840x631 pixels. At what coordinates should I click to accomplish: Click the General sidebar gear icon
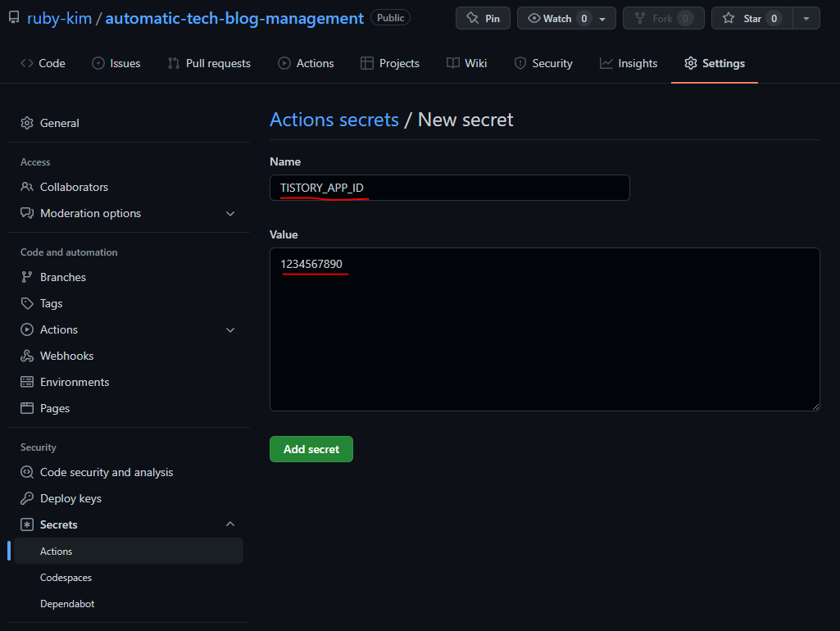pos(27,123)
